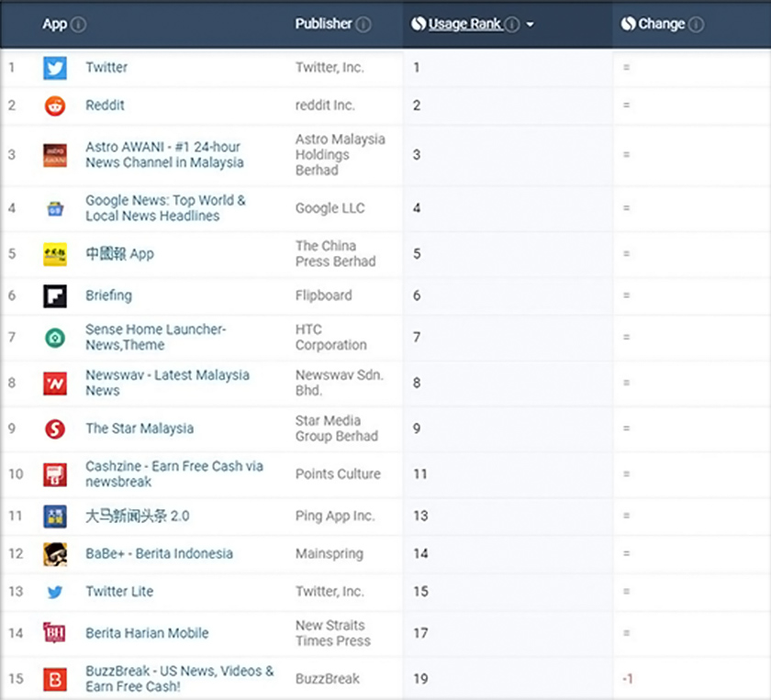771x700 pixels.
Task: Click The Star Malaysia app icon
Action: tap(55, 428)
